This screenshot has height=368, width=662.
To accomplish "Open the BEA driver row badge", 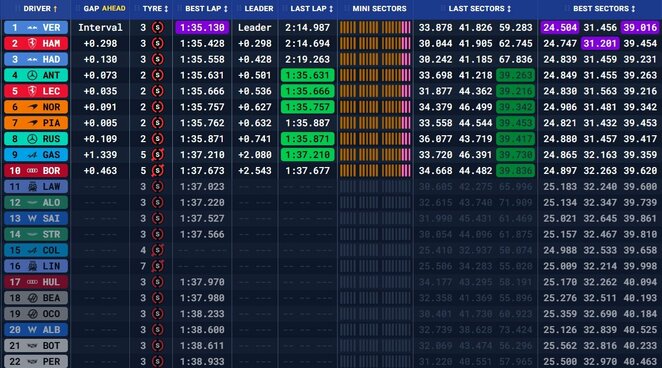I will [36, 298].
